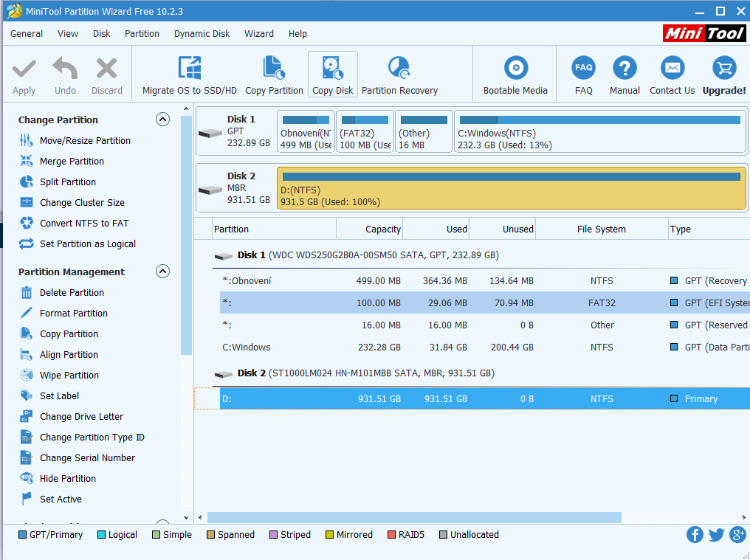Open the Wizard menu
Screen dimensions: 750x560
pos(258,34)
